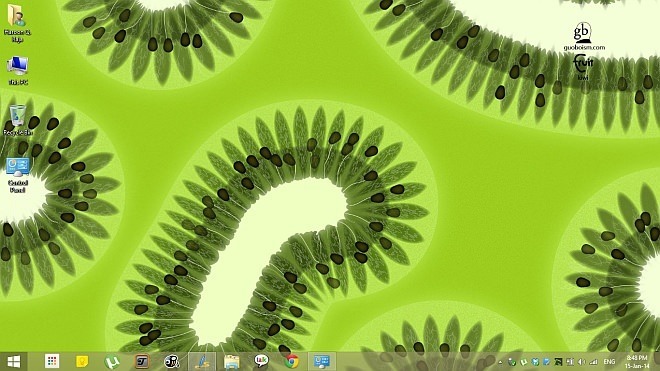The image size is (660, 371).
Task: Click Safely Remove Hardware tray icon
Action: pos(512,362)
